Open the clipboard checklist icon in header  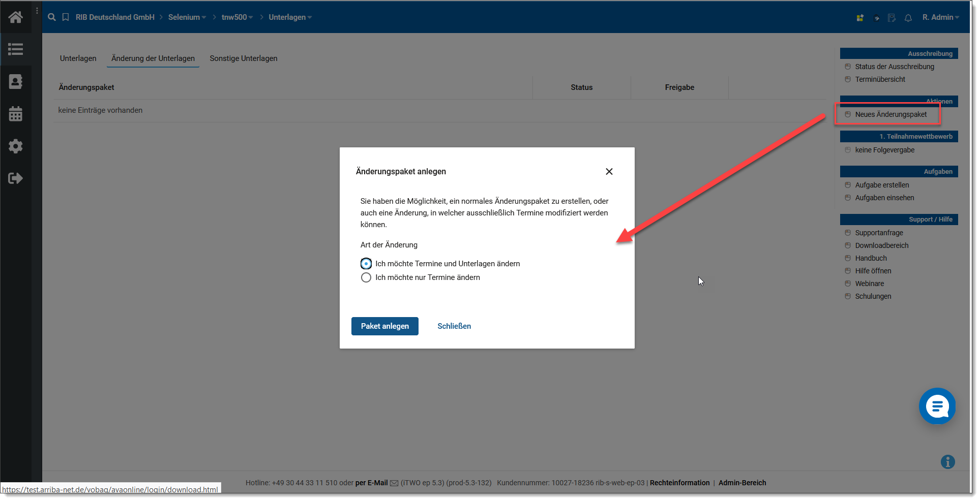click(x=876, y=18)
